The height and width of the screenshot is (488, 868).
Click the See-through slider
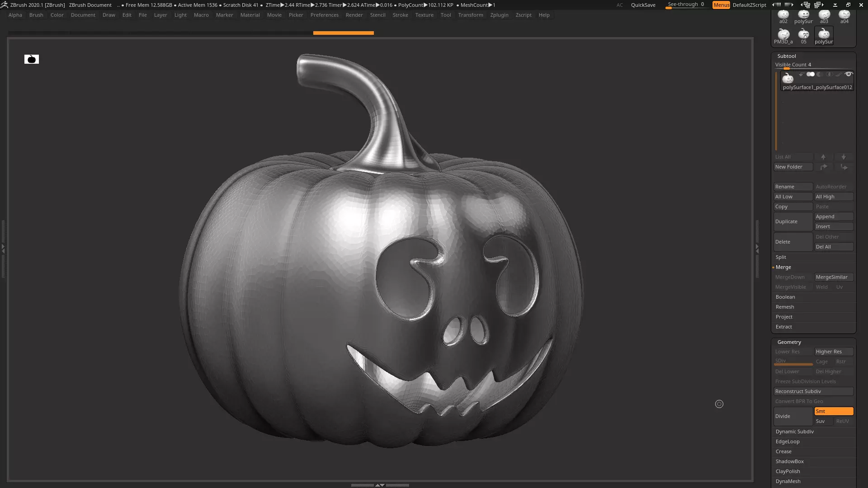[685, 5]
